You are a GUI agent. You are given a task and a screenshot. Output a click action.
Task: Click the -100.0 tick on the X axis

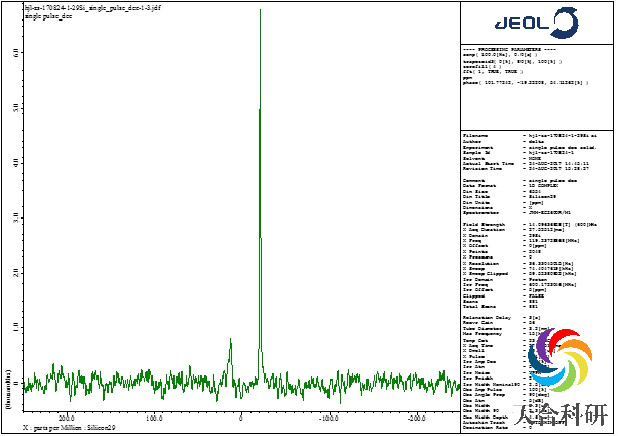pyautogui.click(x=327, y=417)
